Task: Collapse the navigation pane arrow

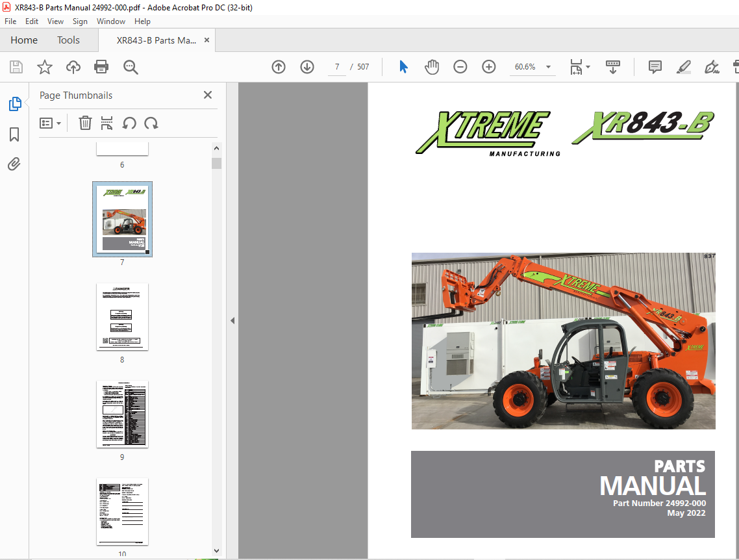Action: click(232, 320)
